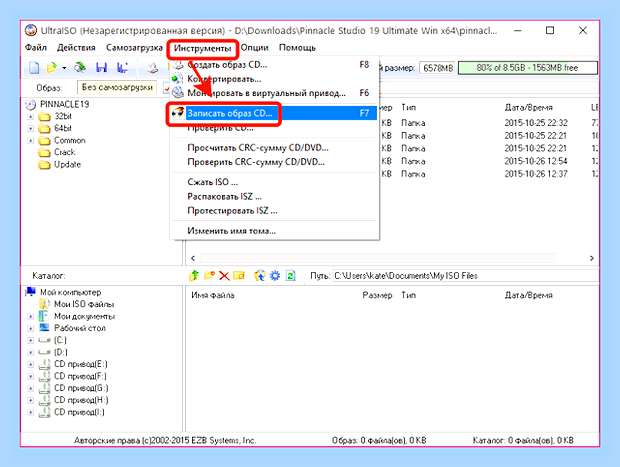The height and width of the screenshot is (467, 620).
Task: Expand the Рабочий стол tree node
Action: (30, 328)
